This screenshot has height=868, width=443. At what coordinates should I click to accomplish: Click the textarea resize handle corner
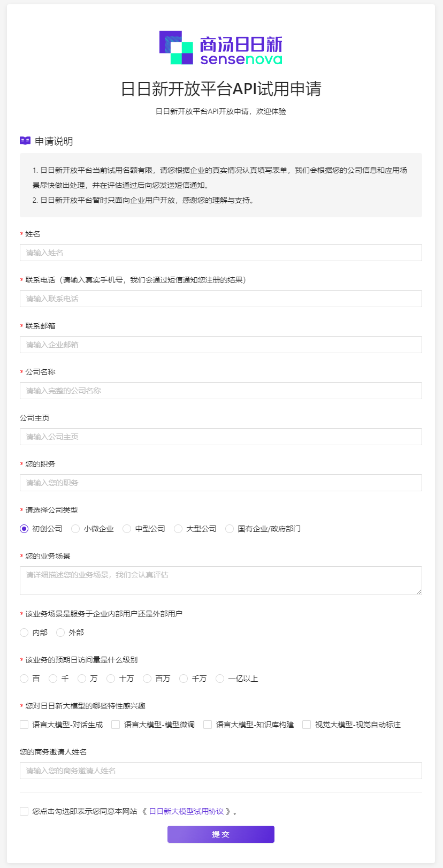click(x=418, y=591)
